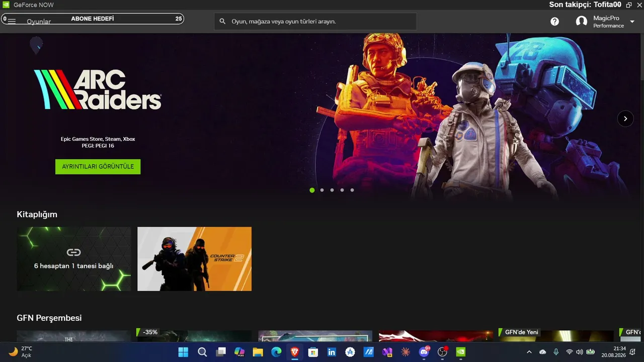Open the Wi-Fi network tray icon

click(x=570, y=352)
